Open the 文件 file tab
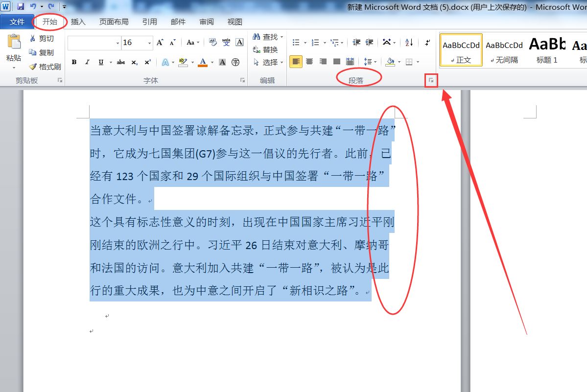Screen dimensions: 587x392 point(17,22)
